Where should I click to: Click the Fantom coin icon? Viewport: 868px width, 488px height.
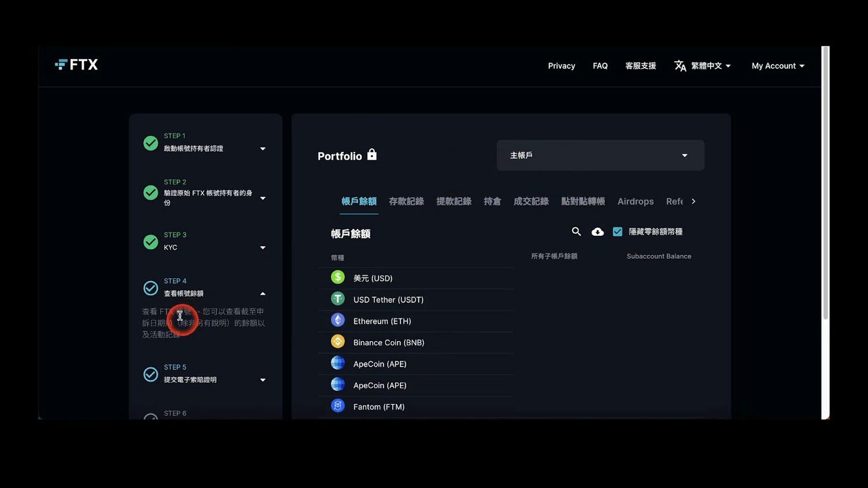338,406
